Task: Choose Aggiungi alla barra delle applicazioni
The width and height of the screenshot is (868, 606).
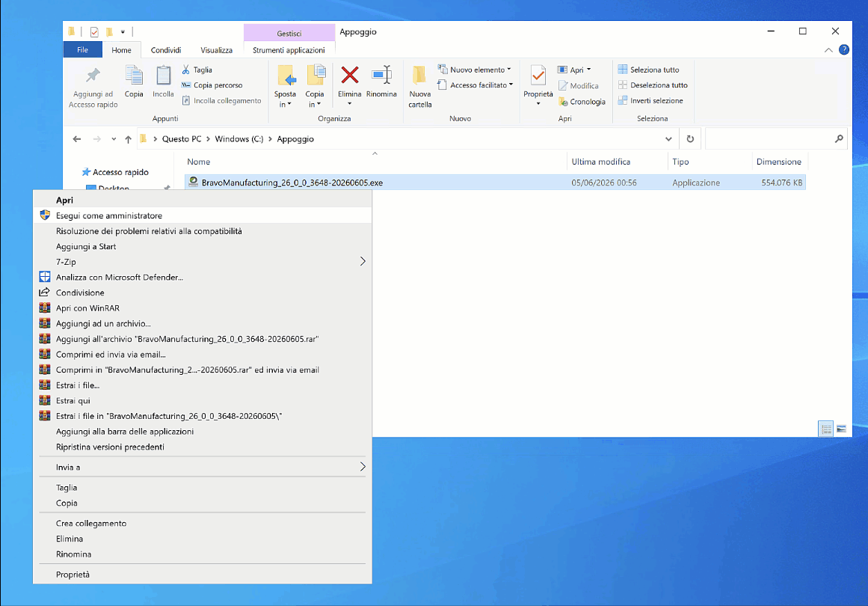Action: [202, 432]
